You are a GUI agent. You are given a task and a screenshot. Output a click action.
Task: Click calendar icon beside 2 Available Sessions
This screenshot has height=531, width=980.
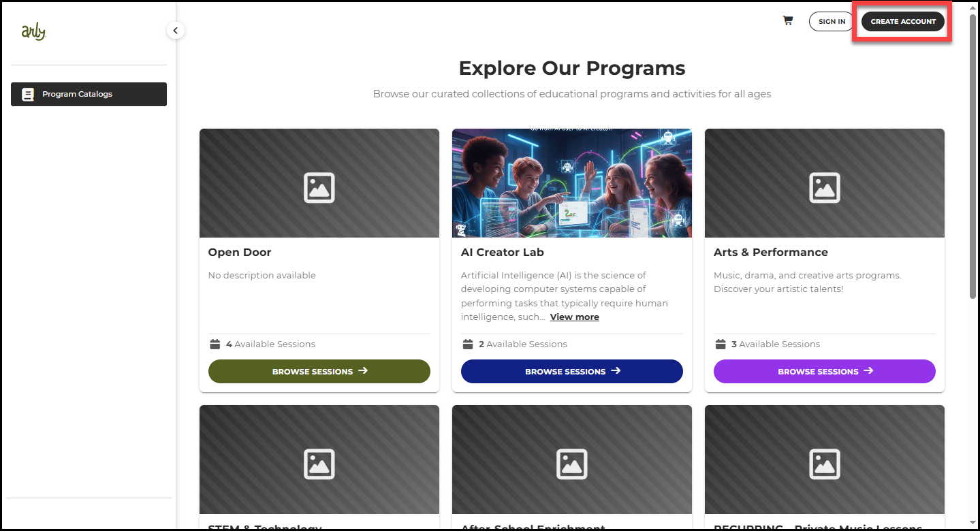[x=468, y=344]
